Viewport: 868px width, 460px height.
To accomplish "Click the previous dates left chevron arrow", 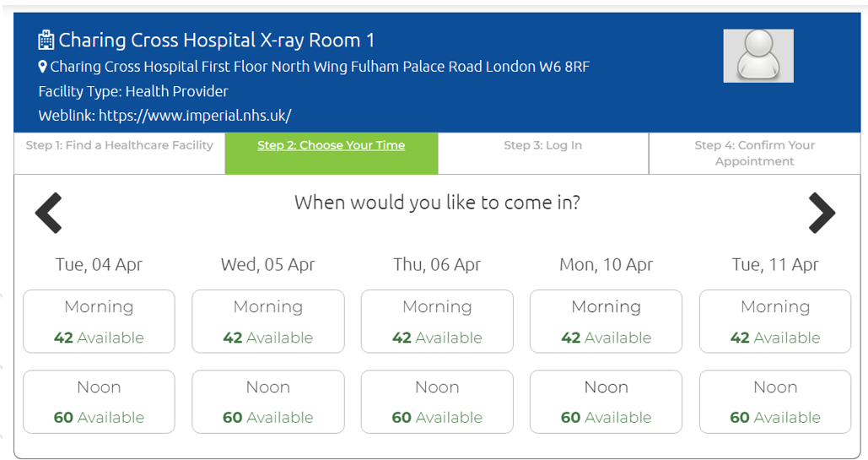I will (49, 213).
